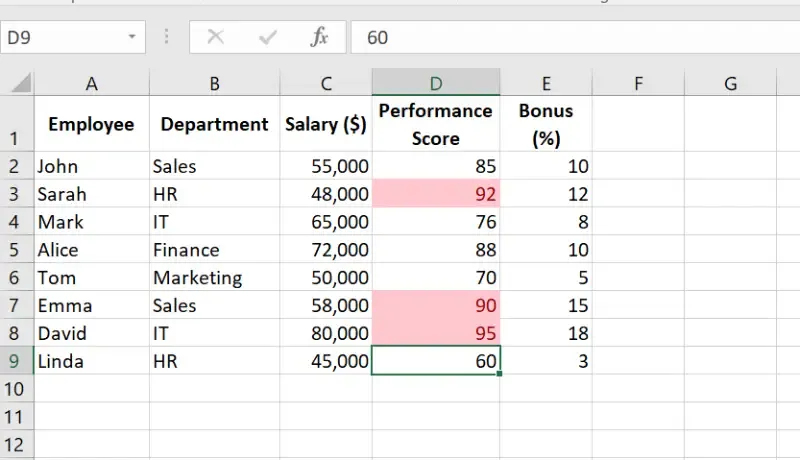This screenshot has height=460, width=800.
Task: Select column A header
Action: [x=92, y=84]
